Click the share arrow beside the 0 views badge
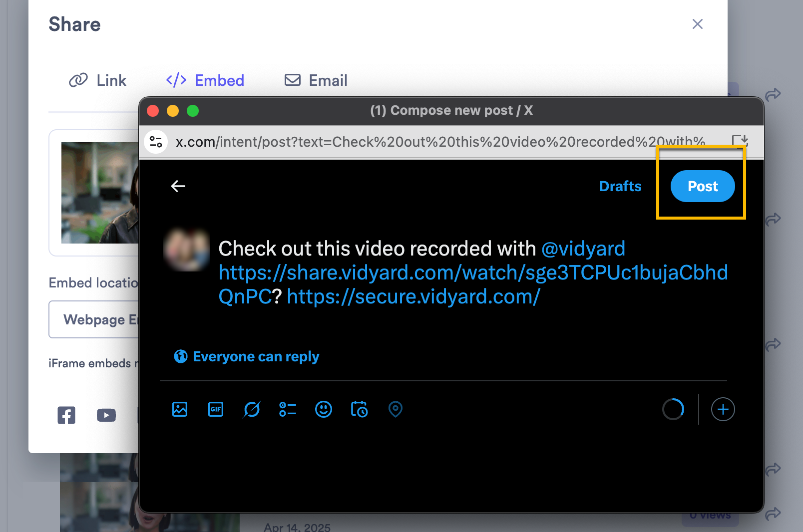Image resolution: width=803 pixels, height=532 pixels. click(x=773, y=514)
